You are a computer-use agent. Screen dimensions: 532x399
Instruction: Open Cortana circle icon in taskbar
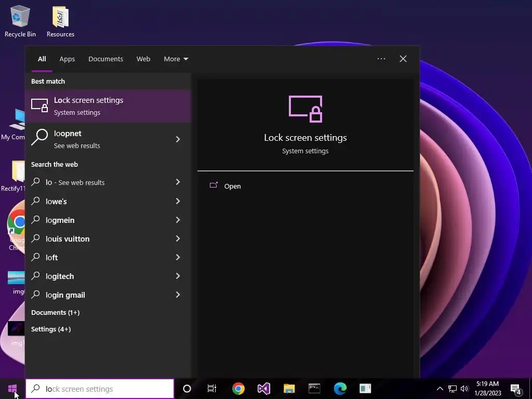tap(187, 389)
